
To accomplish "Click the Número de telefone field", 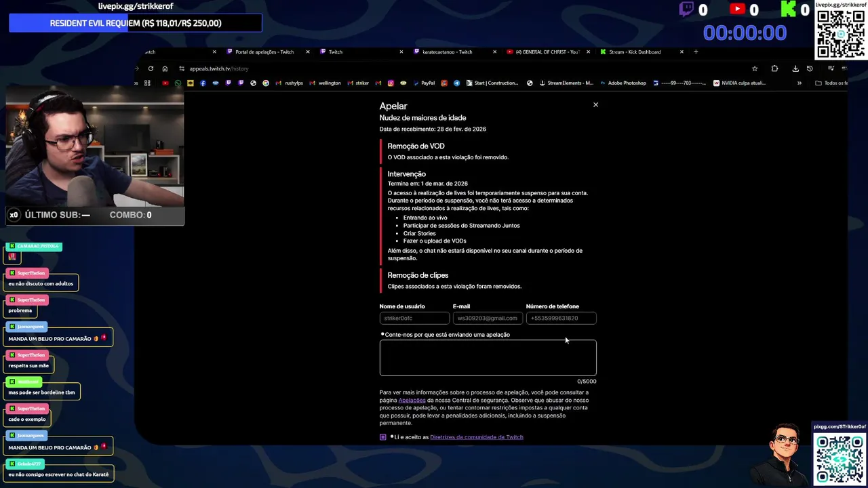I will tap(561, 318).
